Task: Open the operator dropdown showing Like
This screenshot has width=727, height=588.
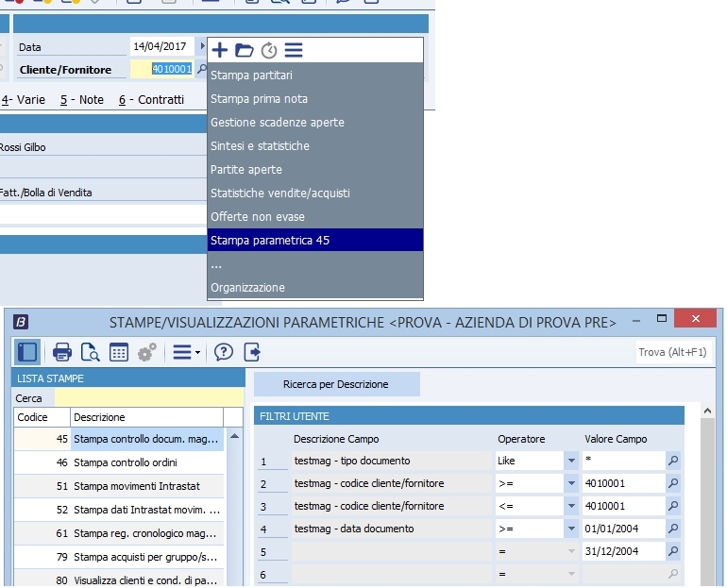Action: (570, 462)
